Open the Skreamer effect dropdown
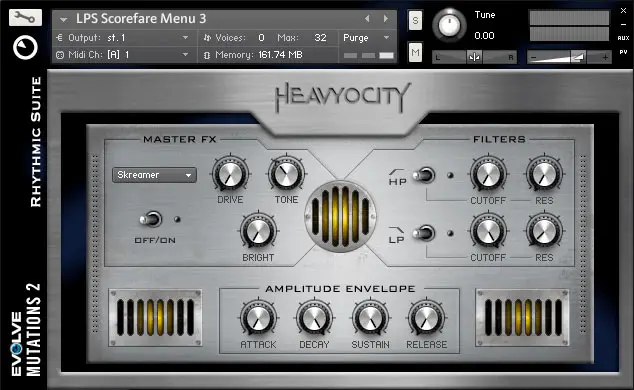Screen dimensions: 634x390 (x=154, y=175)
